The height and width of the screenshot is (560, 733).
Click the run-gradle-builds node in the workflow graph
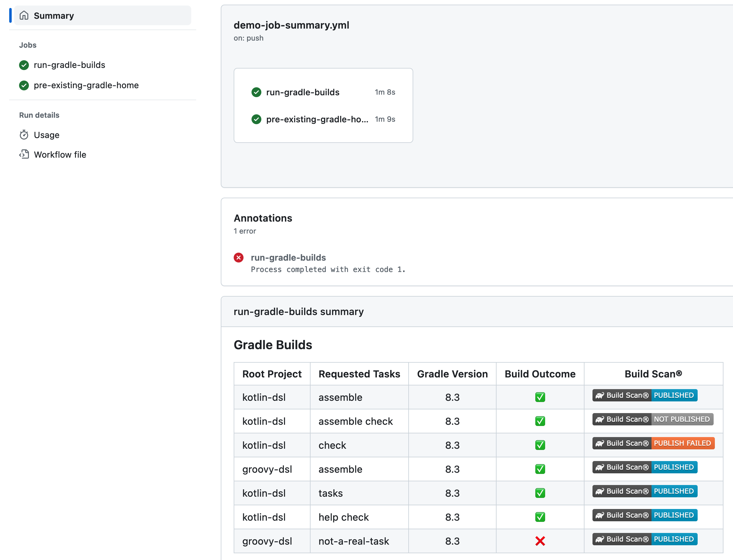tap(302, 92)
